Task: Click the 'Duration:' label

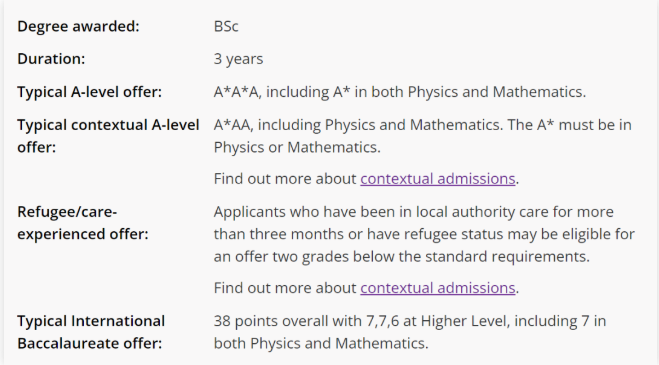Action: pos(51,59)
